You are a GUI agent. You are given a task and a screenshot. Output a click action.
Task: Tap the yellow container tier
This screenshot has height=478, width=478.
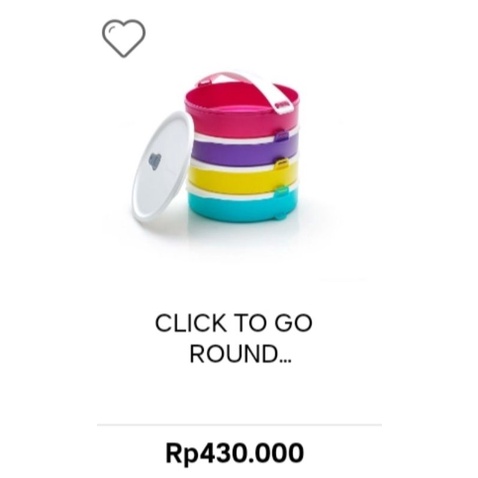[x=243, y=178]
